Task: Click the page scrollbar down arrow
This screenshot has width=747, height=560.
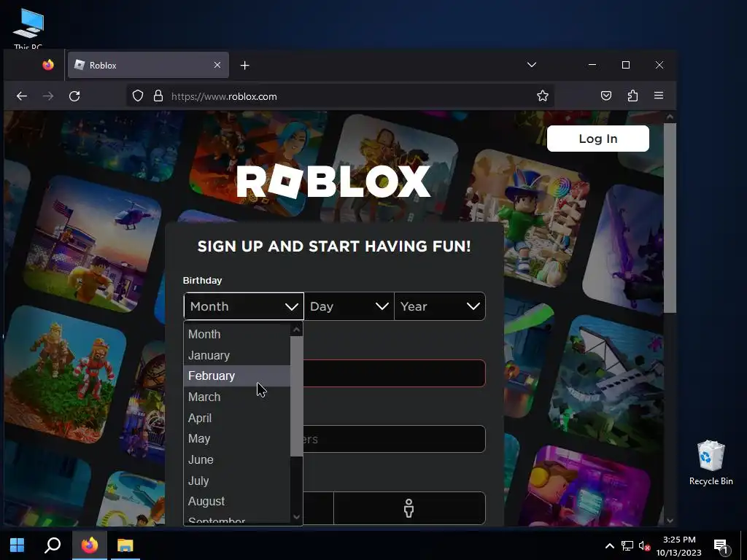Action: click(x=670, y=521)
